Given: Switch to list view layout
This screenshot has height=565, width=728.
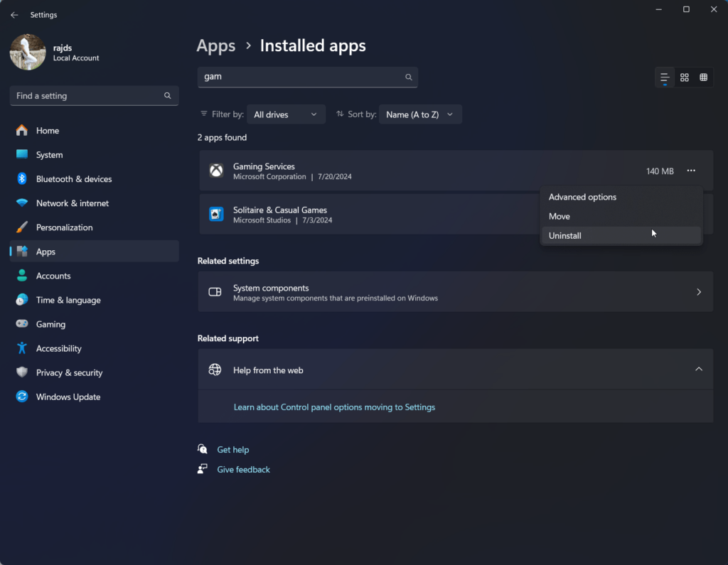Looking at the screenshot, I should click(x=665, y=77).
